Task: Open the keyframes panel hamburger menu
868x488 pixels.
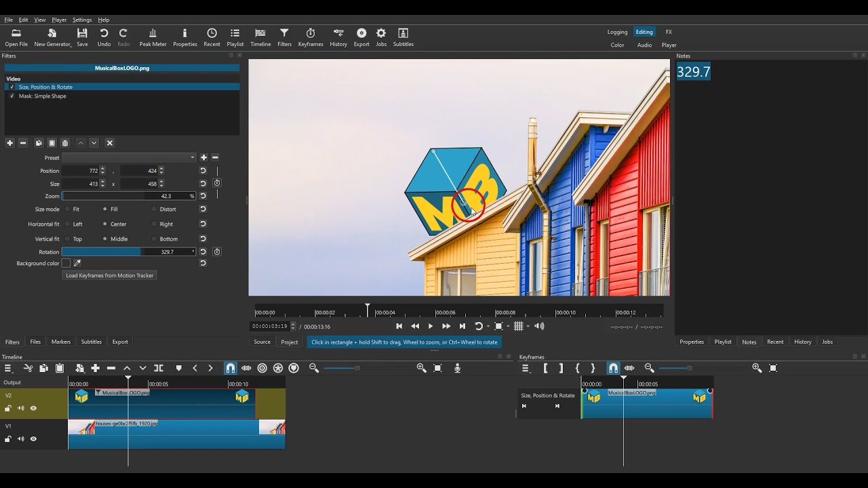Action: [526, 368]
